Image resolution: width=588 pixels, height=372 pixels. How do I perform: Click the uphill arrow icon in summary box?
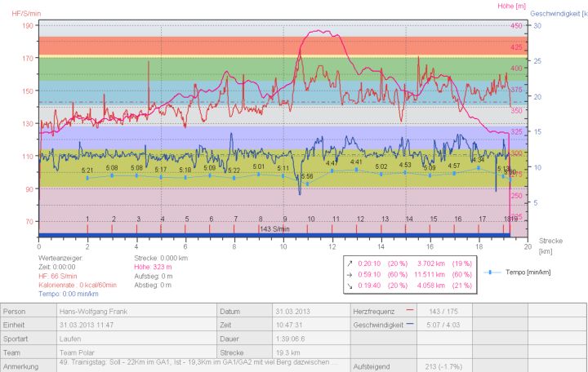pyautogui.click(x=351, y=263)
